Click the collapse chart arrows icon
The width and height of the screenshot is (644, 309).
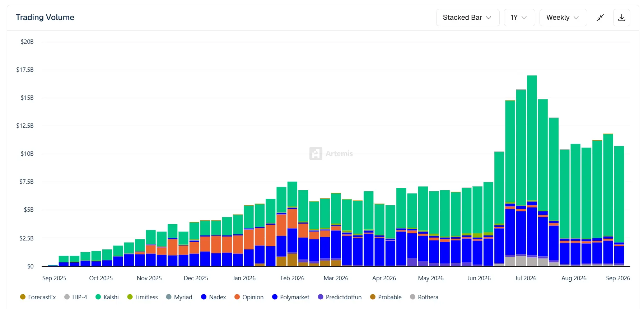pos(600,18)
